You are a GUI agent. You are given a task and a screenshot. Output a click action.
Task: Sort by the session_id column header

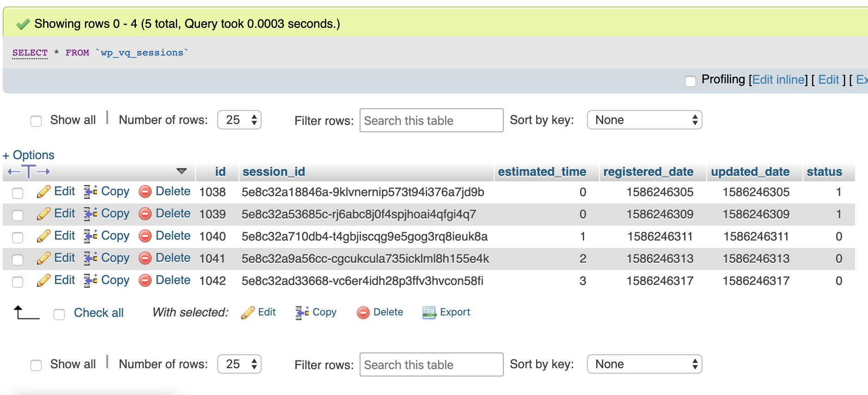click(274, 172)
